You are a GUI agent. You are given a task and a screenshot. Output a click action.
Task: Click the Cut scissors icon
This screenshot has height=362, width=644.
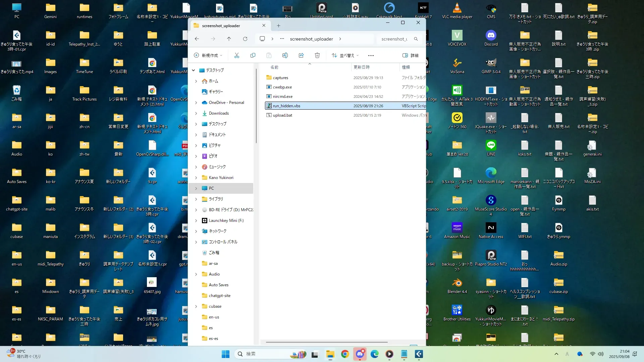click(237, 55)
